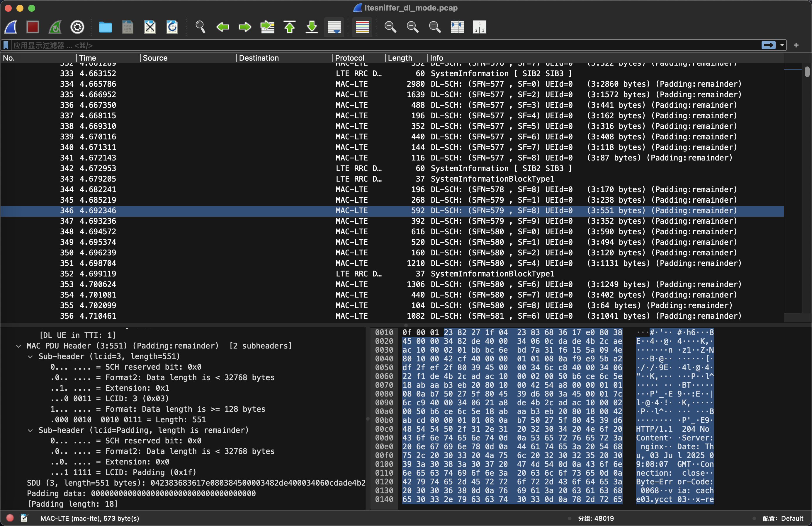The width and height of the screenshot is (812, 526).
Task: Click ASCII text 'HTTP/1.1' in bytes pane
Action: (654, 429)
